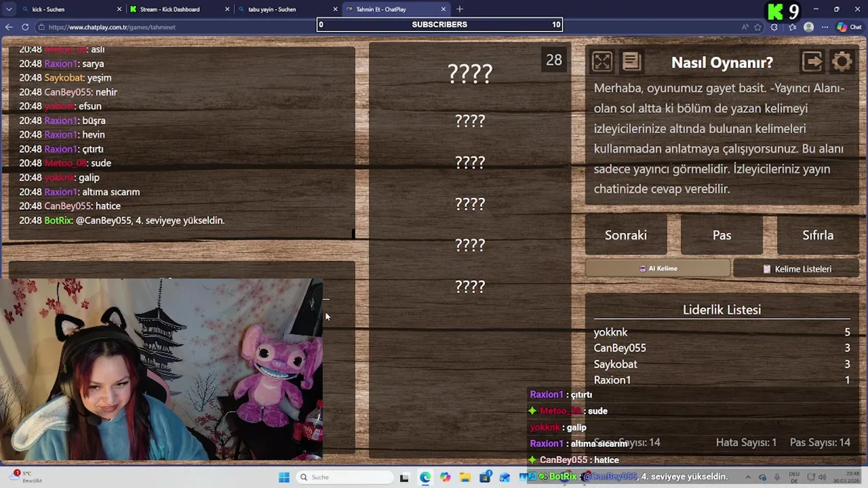Open browser settings and more menu

pyautogui.click(x=825, y=27)
